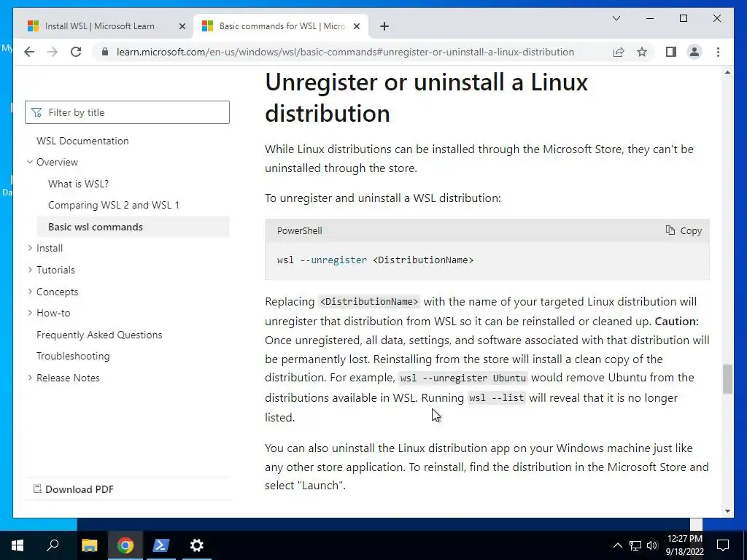Open a new browser tab

point(384,26)
